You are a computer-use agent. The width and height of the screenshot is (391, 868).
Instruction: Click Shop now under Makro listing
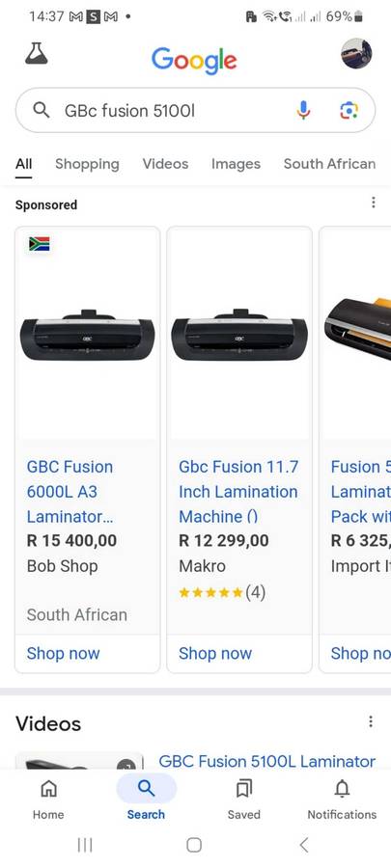[215, 653]
